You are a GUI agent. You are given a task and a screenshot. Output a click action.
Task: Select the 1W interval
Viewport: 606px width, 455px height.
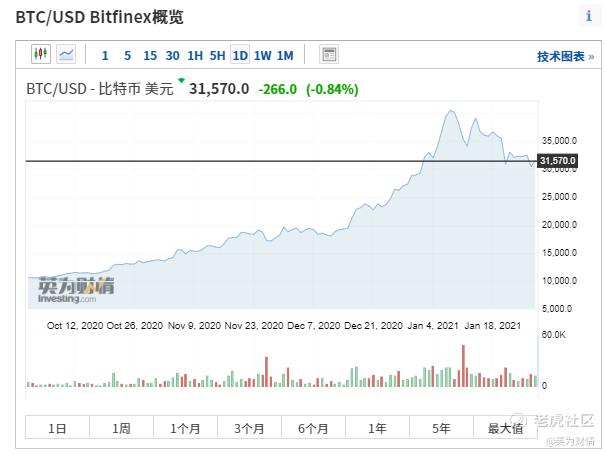(x=262, y=56)
